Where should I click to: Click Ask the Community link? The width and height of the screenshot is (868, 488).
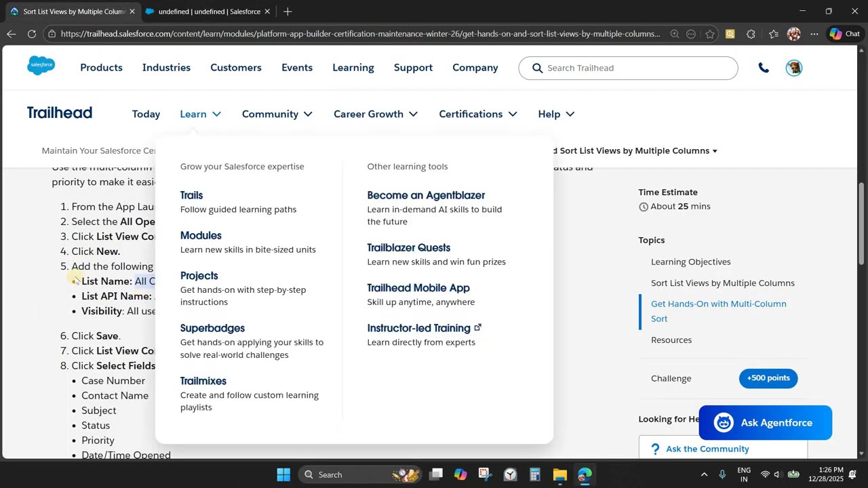click(707, 449)
